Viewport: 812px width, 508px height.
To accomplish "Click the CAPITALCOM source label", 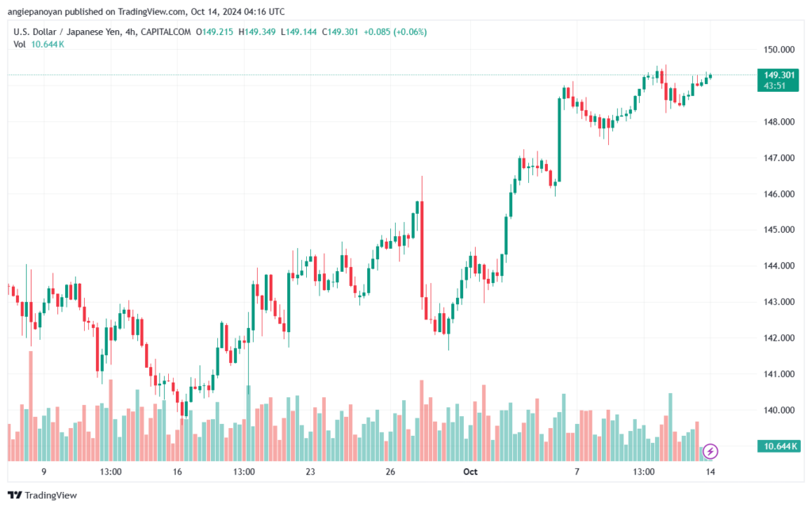I will point(166,32).
